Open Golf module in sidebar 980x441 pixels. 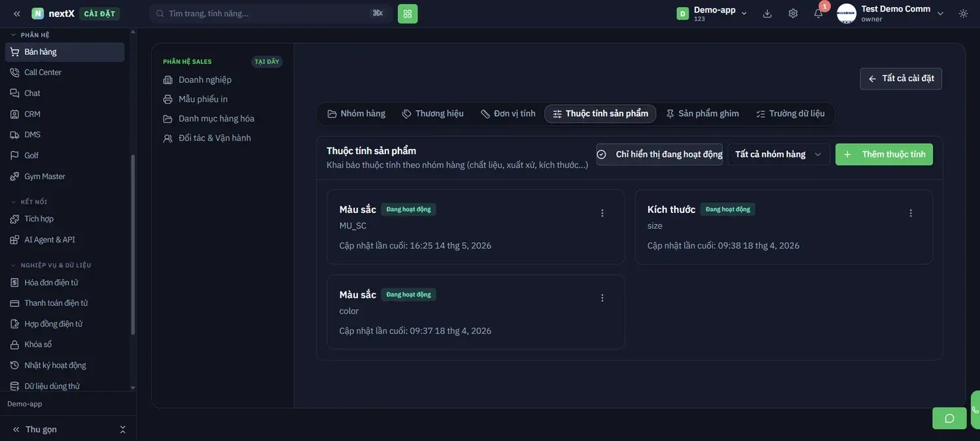[65, 155]
